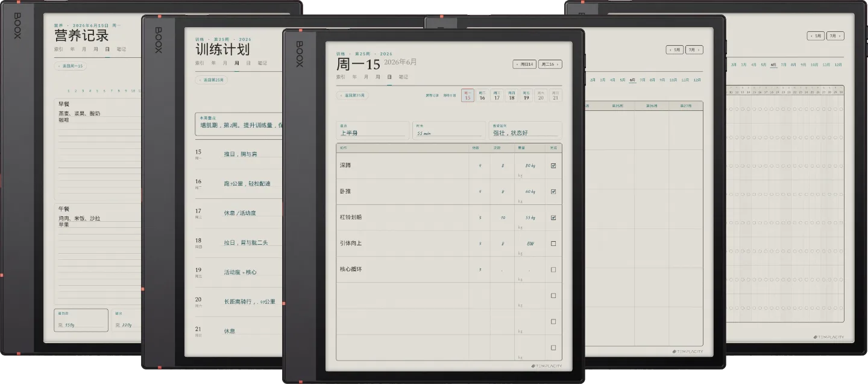Open day 16 跑5公里 entry in 训练计划
The height and width of the screenshot is (384, 868).
click(239, 183)
